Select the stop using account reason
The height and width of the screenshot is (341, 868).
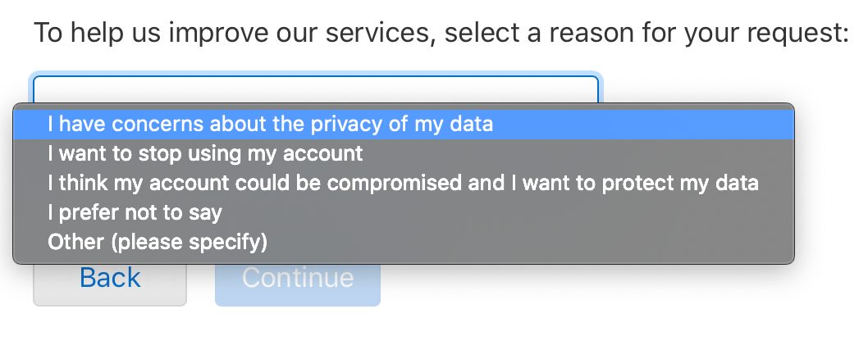[x=205, y=153]
